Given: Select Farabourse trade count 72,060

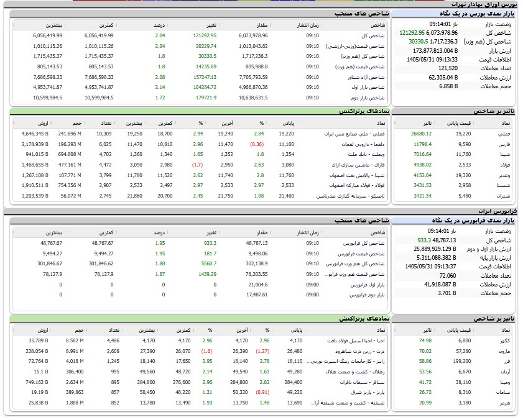Looking at the screenshot, I should (448, 276).
